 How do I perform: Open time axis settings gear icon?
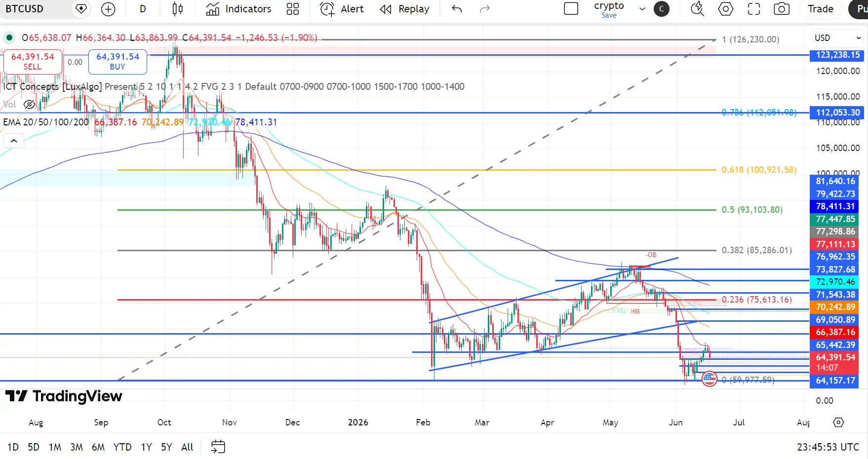[838, 422]
